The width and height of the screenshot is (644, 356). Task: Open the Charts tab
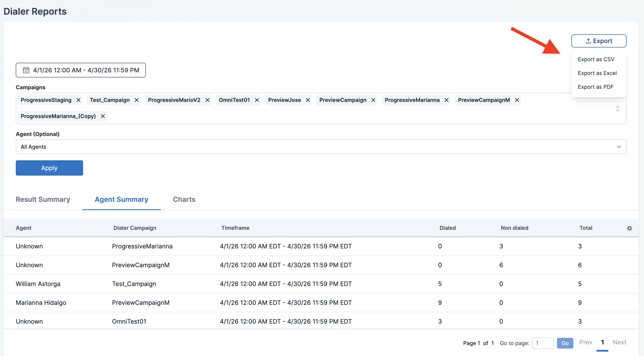[x=184, y=199]
